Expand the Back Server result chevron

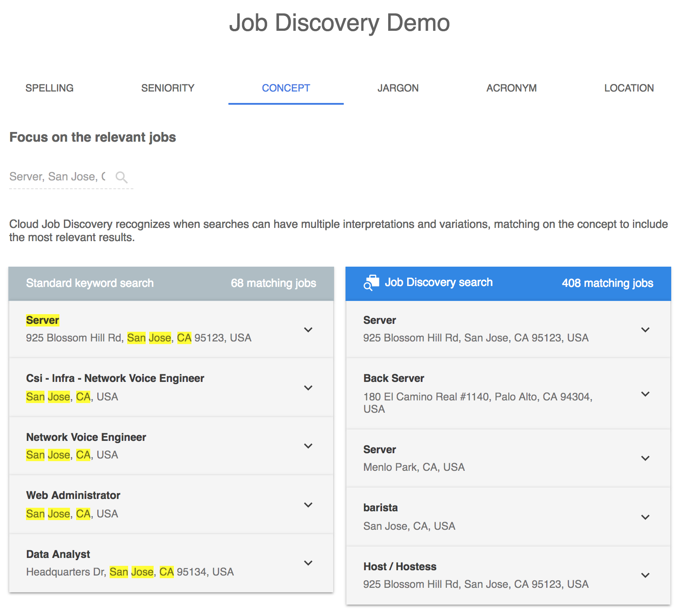pos(645,394)
